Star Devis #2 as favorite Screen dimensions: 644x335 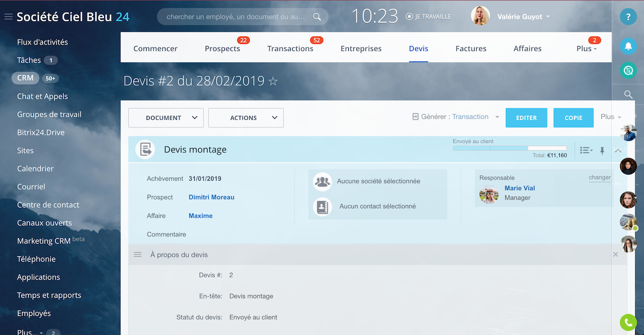tap(273, 81)
